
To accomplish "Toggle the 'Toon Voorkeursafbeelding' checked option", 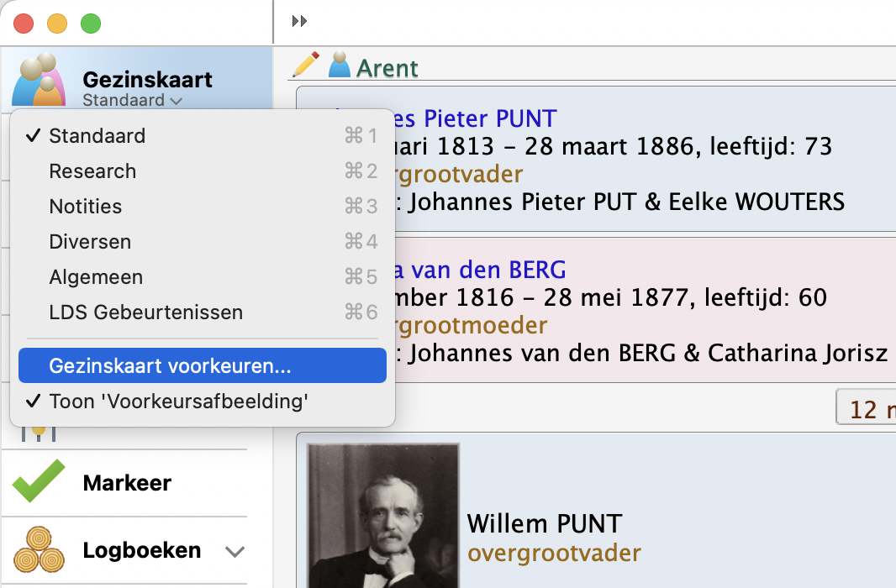I will pos(178,402).
